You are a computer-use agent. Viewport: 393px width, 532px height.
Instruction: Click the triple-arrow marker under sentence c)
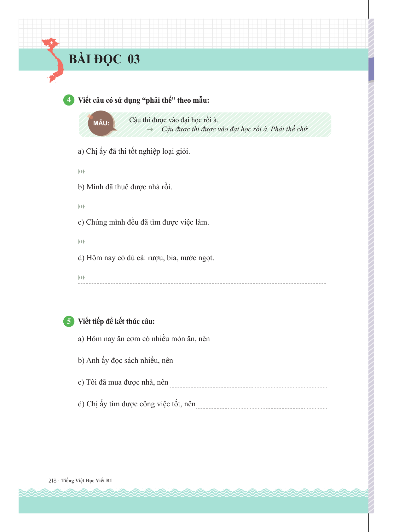pos(81,242)
